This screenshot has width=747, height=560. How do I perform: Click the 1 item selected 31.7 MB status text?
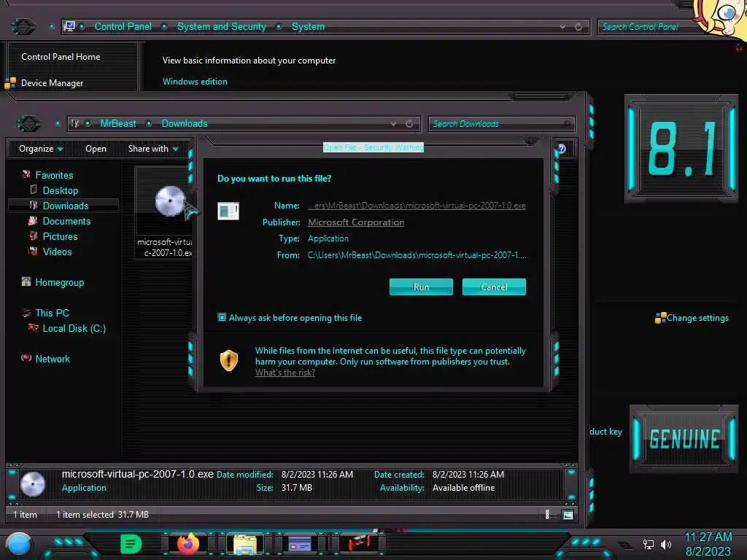pyautogui.click(x=102, y=514)
